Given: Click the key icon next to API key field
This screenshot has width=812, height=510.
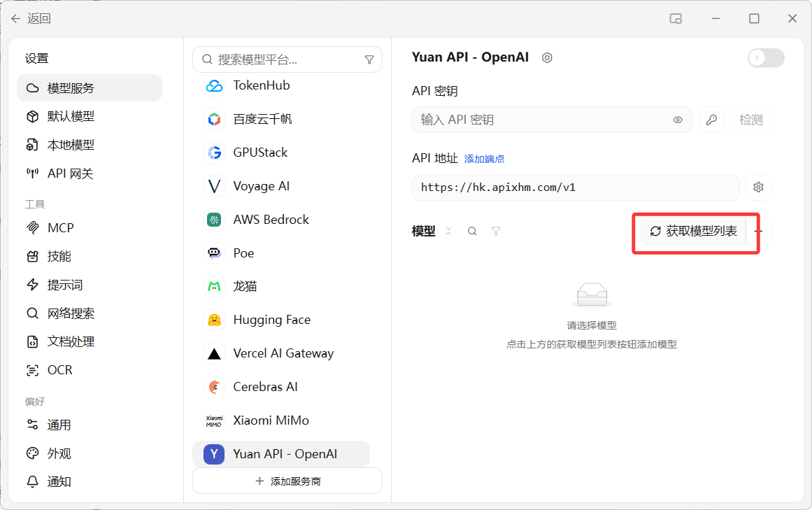Looking at the screenshot, I should pyautogui.click(x=711, y=120).
